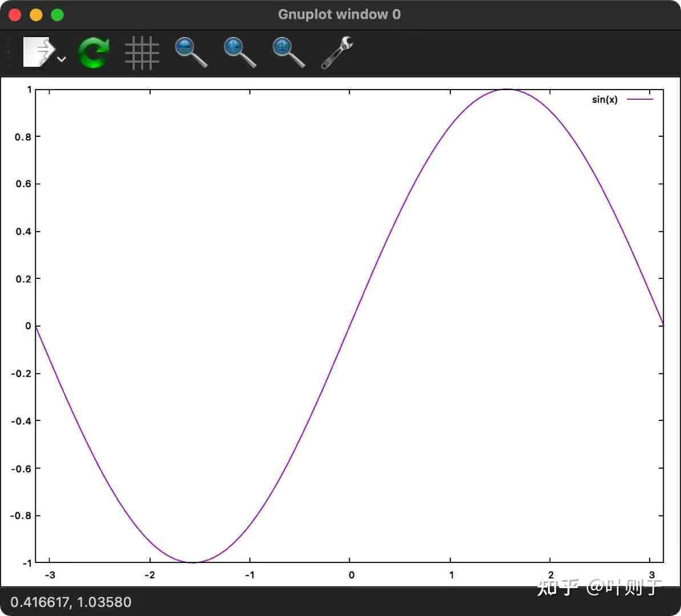The image size is (681, 616).
Task: Click the y-axis label -0.2
Action: pos(21,374)
